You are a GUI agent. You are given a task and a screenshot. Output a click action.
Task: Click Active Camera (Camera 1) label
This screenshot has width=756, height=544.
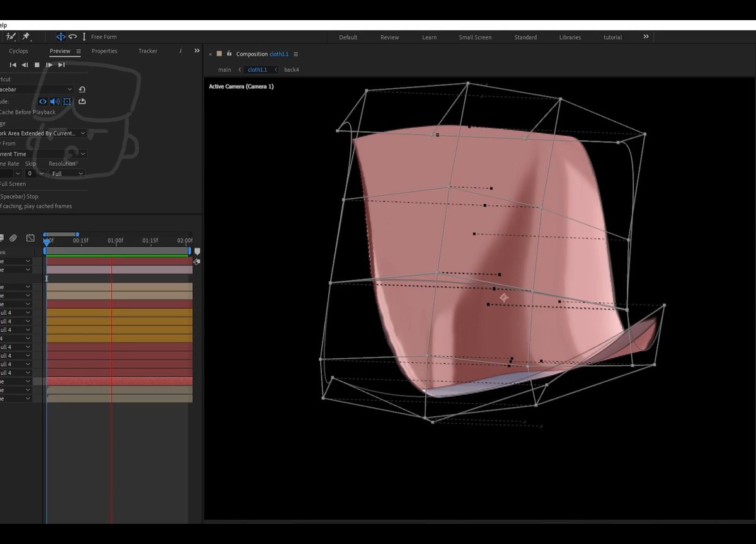point(241,86)
